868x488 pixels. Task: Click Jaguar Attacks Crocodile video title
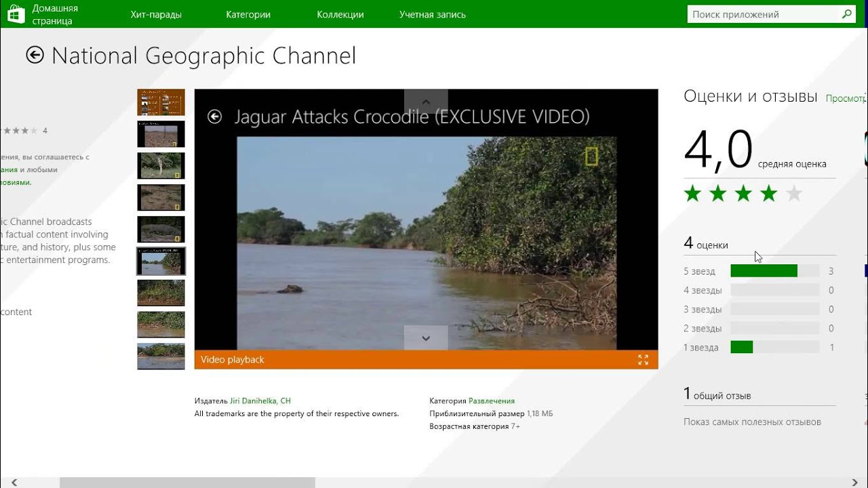click(412, 117)
